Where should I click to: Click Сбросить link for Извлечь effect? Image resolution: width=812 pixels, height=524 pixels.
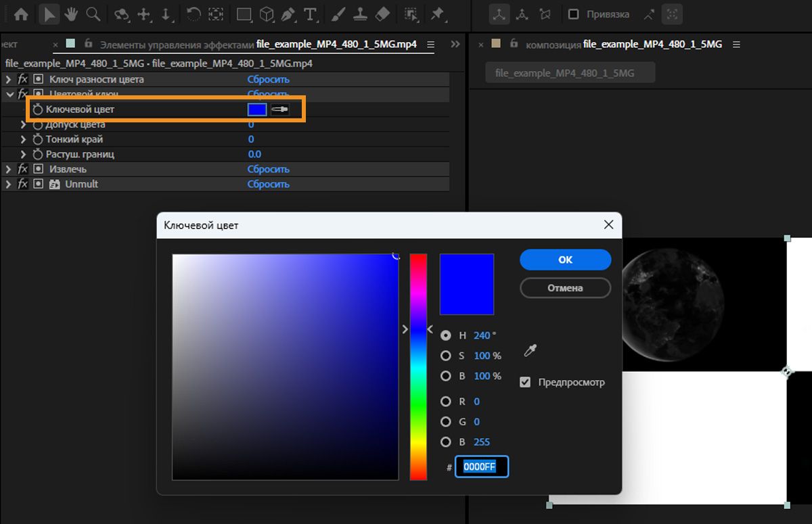(268, 169)
